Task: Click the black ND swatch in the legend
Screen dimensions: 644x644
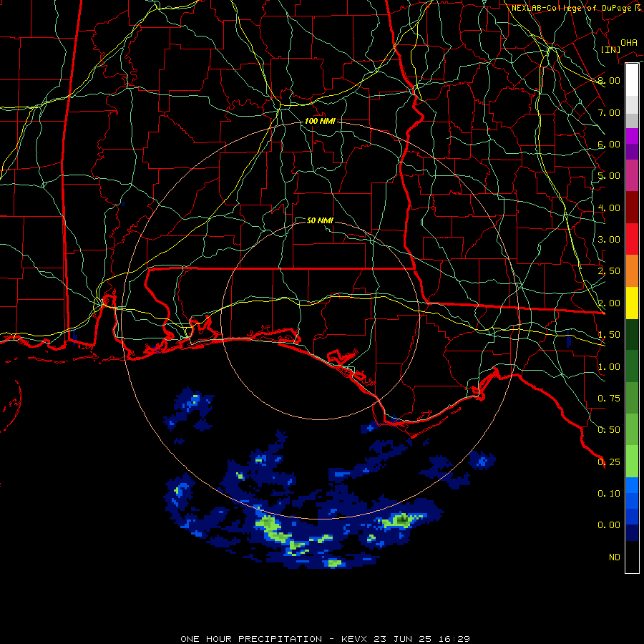Action: 632,557
